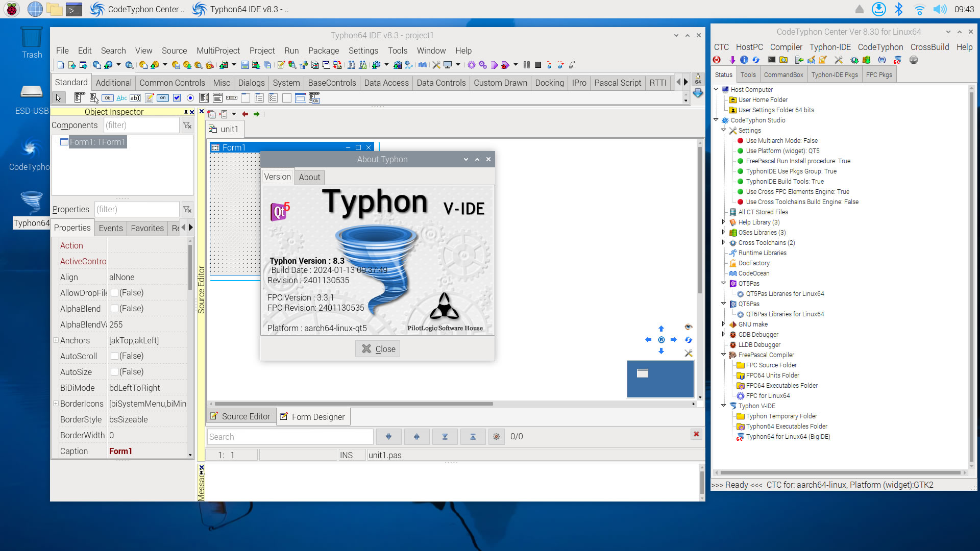Click blue info icon in CodeTyphon Center

(744, 60)
